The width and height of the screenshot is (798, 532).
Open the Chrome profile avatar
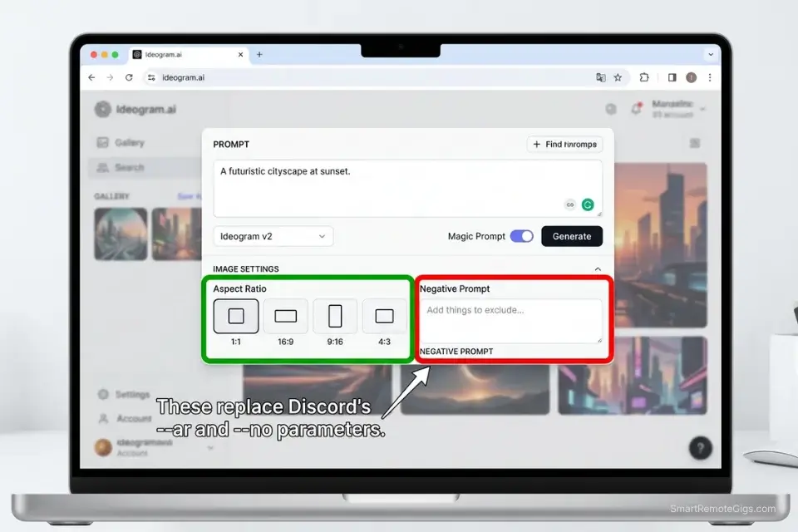click(x=691, y=77)
